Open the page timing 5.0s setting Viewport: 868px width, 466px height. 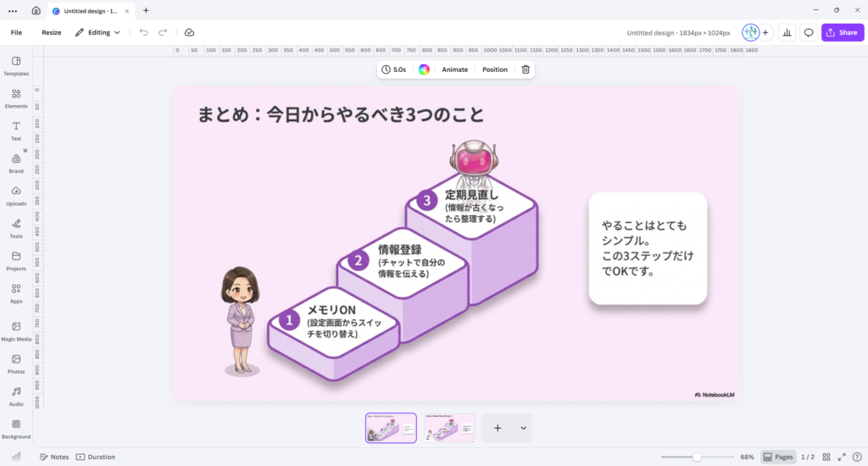[393, 69]
